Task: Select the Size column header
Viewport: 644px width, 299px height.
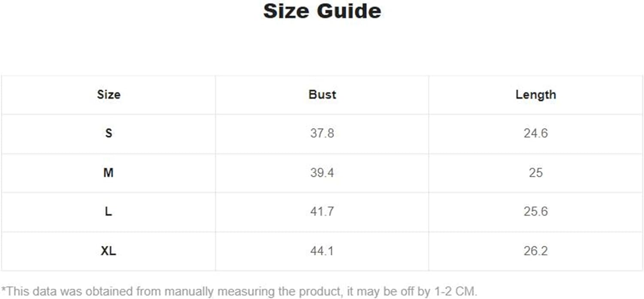Action: pyautogui.click(x=109, y=94)
